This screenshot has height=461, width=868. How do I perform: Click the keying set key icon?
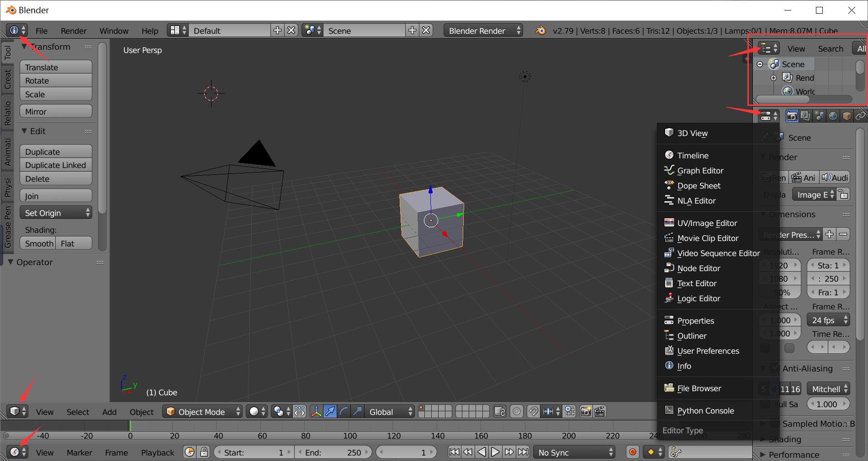(x=676, y=452)
